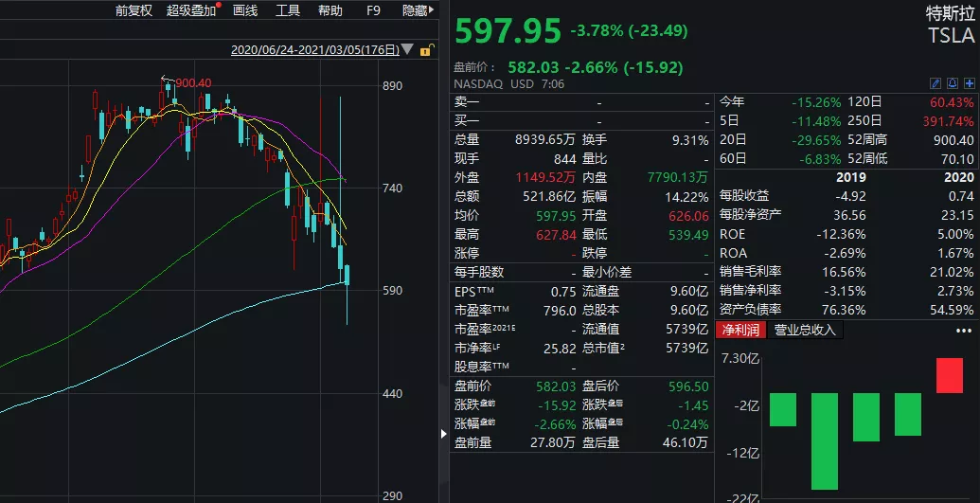Click the 总市值 value 5739亿

click(x=686, y=349)
